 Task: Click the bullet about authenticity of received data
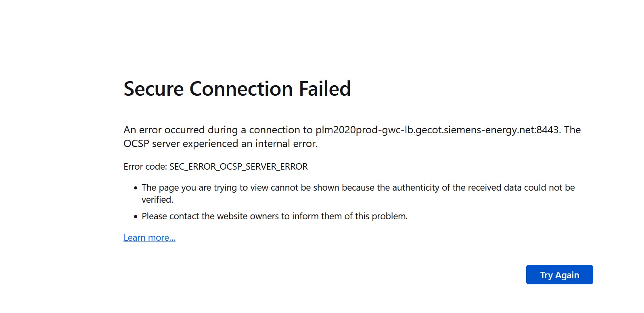click(358, 188)
